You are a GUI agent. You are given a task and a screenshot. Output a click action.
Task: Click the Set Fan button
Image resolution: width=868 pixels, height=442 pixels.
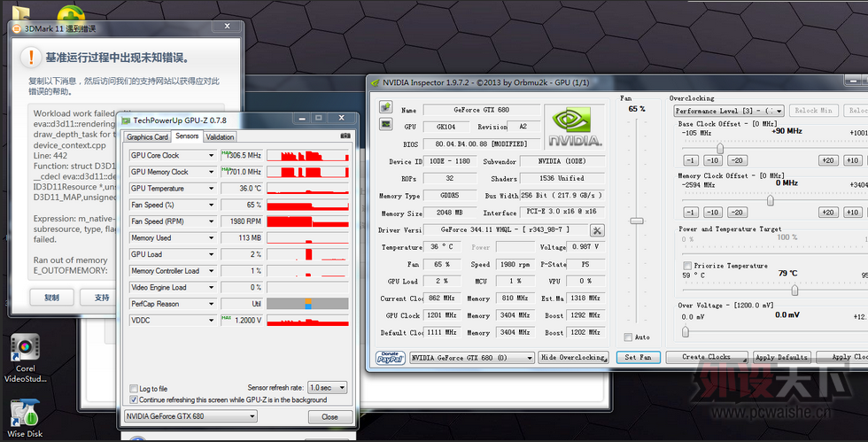(638, 357)
